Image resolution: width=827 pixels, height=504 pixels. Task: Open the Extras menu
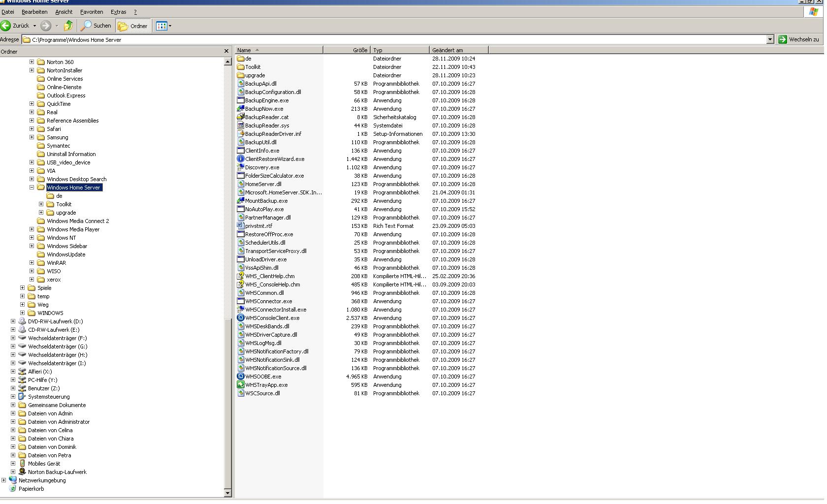(118, 12)
